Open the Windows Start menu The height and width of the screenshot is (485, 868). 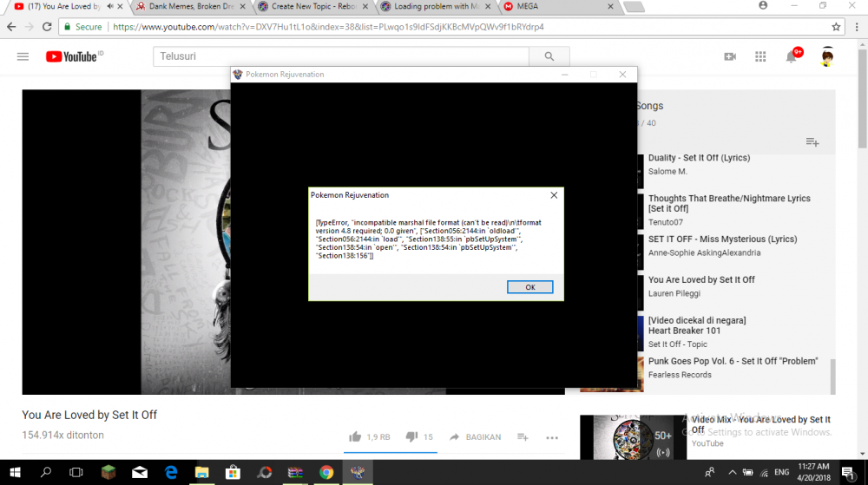tap(15, 472)
